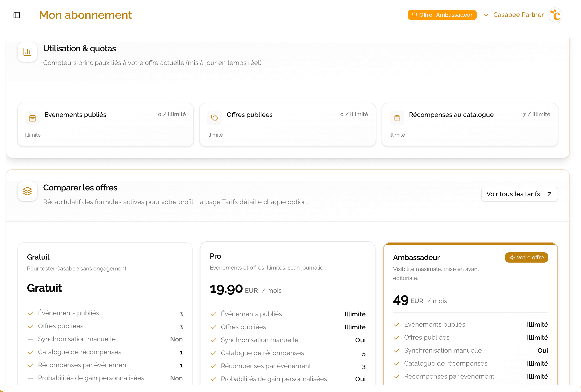Click the checkmark for Pro Événements publiés

(x=213, y=314)
